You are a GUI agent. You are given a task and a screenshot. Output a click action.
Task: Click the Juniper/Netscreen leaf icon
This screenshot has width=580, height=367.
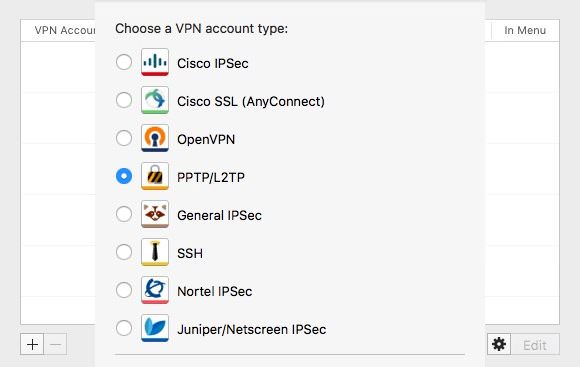[x=155, y=328]
